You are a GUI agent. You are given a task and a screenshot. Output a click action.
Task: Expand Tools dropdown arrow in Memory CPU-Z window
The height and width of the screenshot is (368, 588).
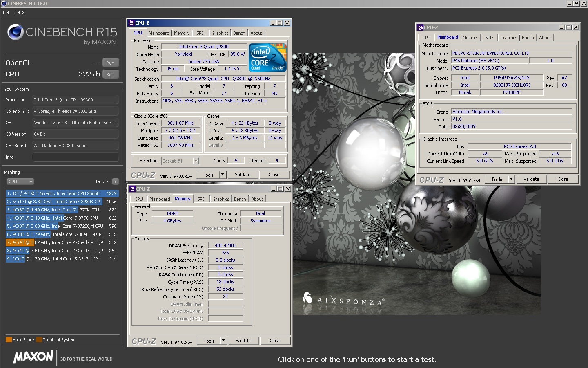(x=224, y=341)
